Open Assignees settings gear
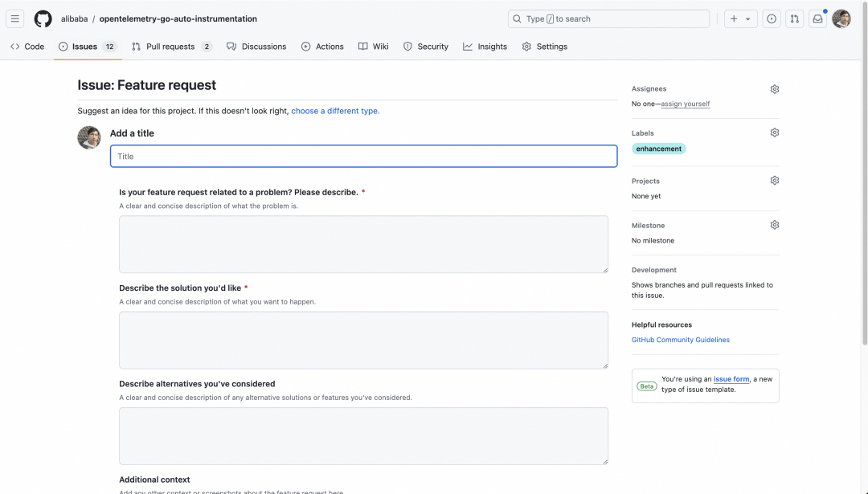Screen dimensions: 868x494 tap(775, 89)
